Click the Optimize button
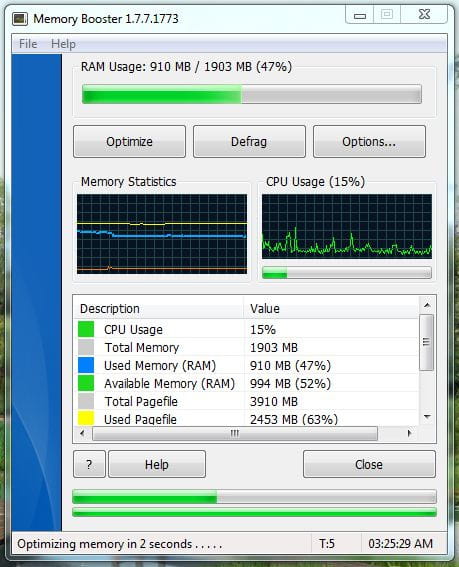459x567 pixels. point(129,141)
